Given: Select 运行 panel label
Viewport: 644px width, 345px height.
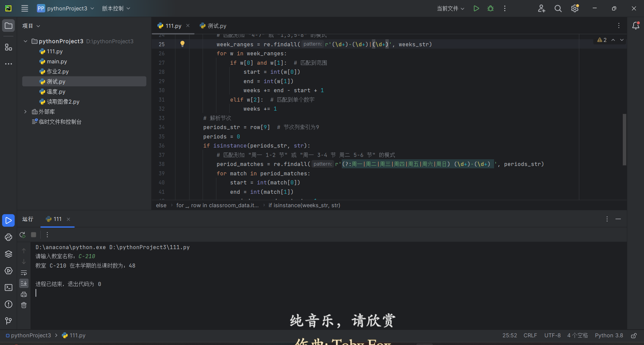Looking at the screenshot, I should [28, 219].
